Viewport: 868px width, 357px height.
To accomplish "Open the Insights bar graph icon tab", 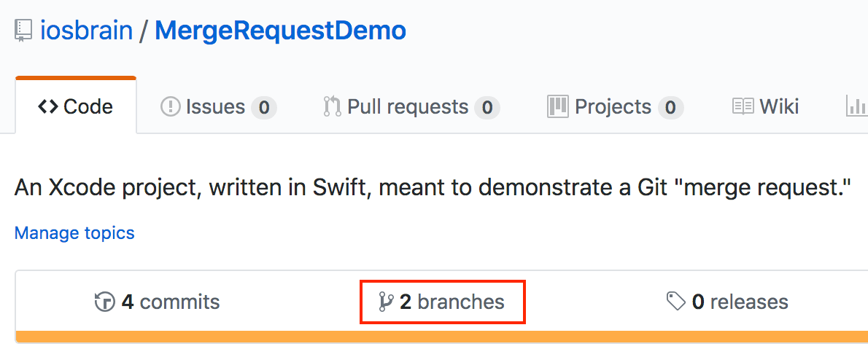I will pyautogui.click(x=855, y=107).
